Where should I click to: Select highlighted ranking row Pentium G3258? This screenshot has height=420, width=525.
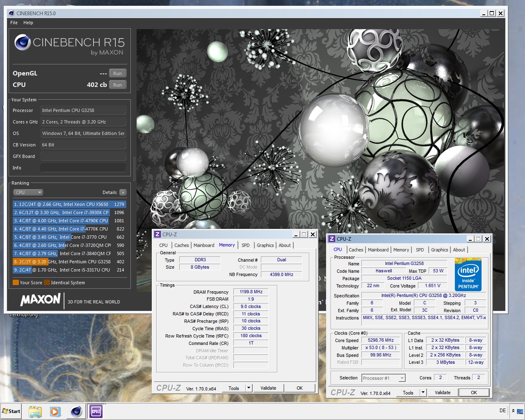point(69,262)
